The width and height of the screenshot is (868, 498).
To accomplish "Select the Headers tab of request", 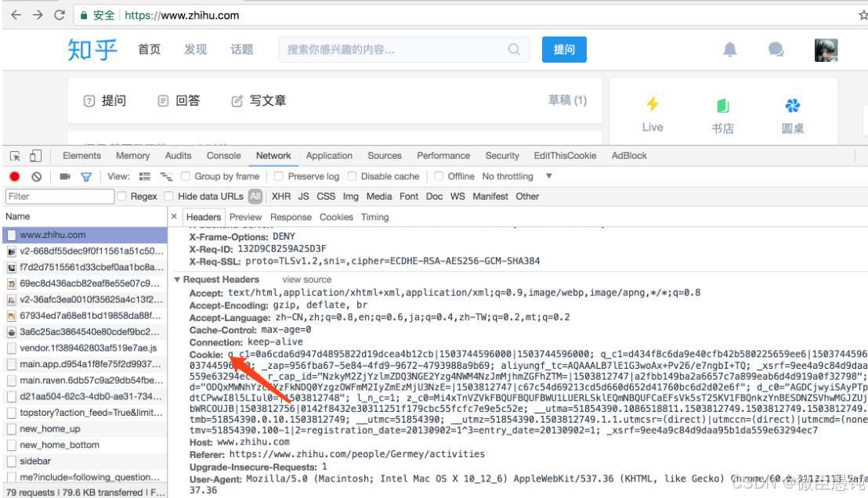I will 204,218.
